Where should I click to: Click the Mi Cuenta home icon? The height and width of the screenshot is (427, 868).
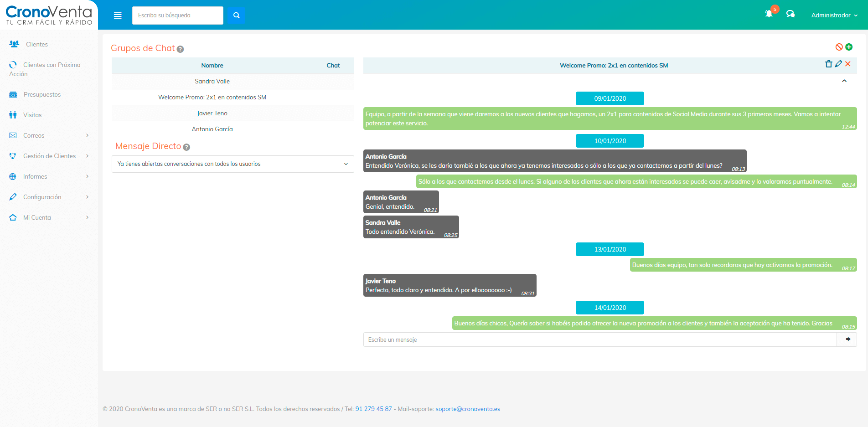coord(13,217)
